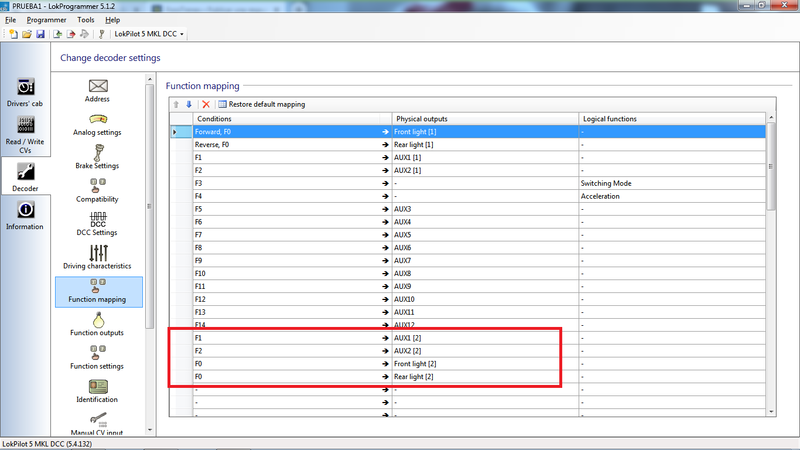
Task: Open the Programmer menu
Action: [x=46, y=20]
